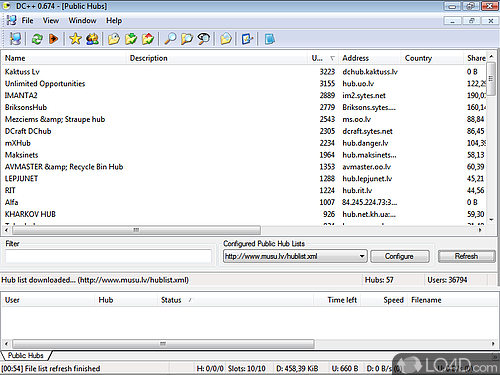Sort hubs by Share column header

tap(476, 58)
